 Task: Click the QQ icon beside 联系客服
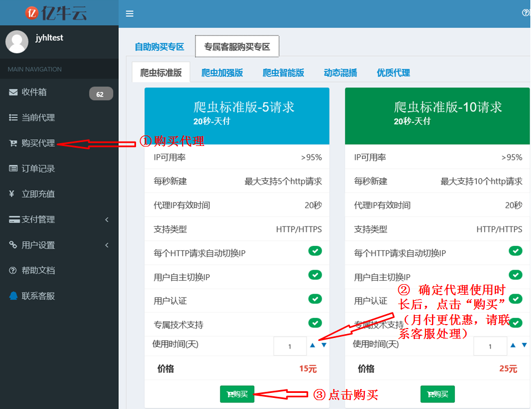click(13, 296)
